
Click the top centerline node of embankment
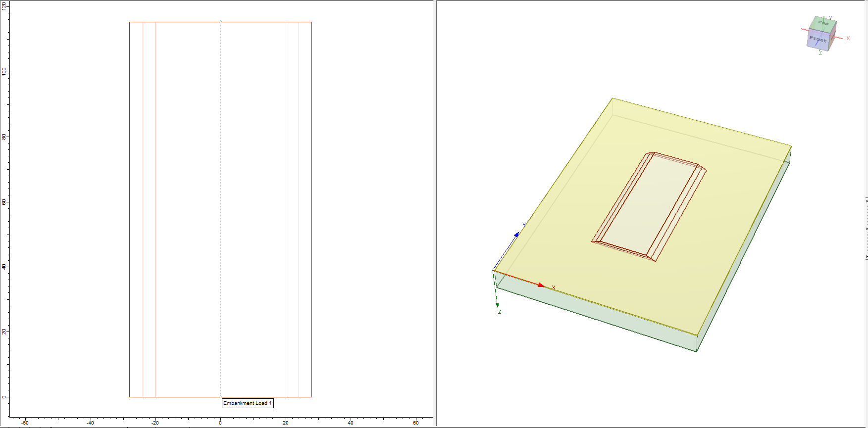[x=220, y=22]
